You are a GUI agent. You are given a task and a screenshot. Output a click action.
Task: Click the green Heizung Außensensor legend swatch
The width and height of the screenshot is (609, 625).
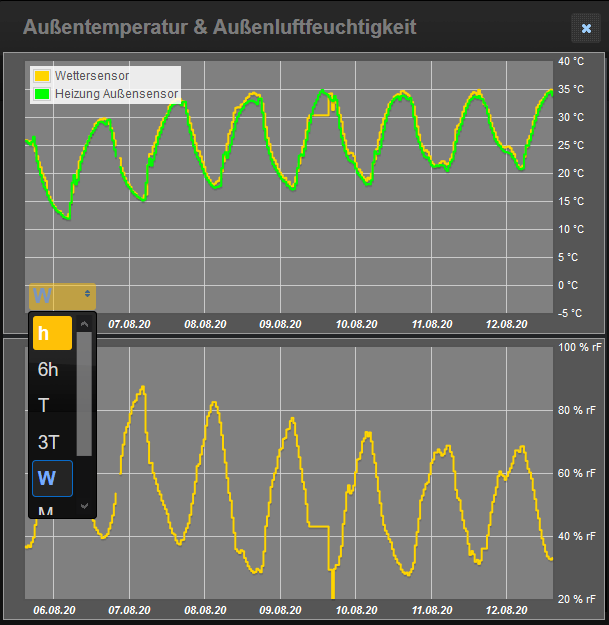42,94
